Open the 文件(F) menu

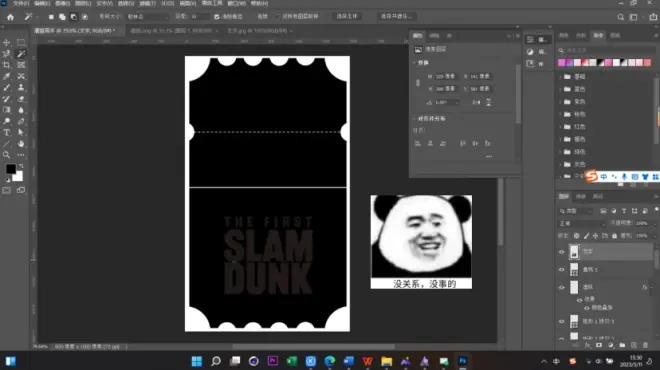pyautogui.click(x=21, y=3)
